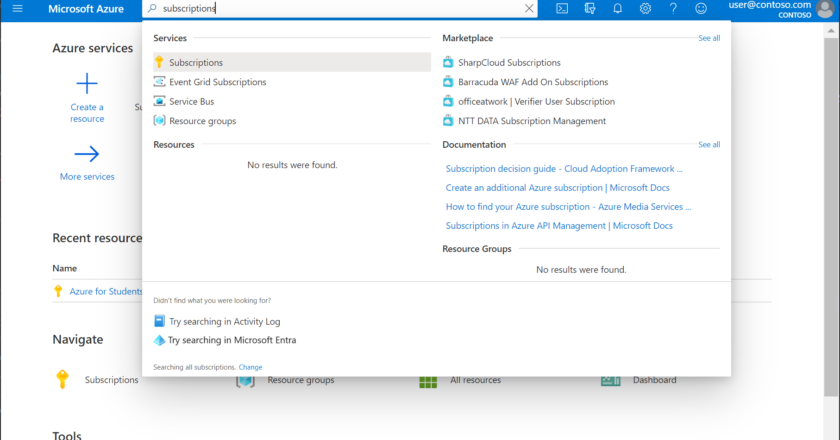Open the Help question mark icon

point(673,9)
